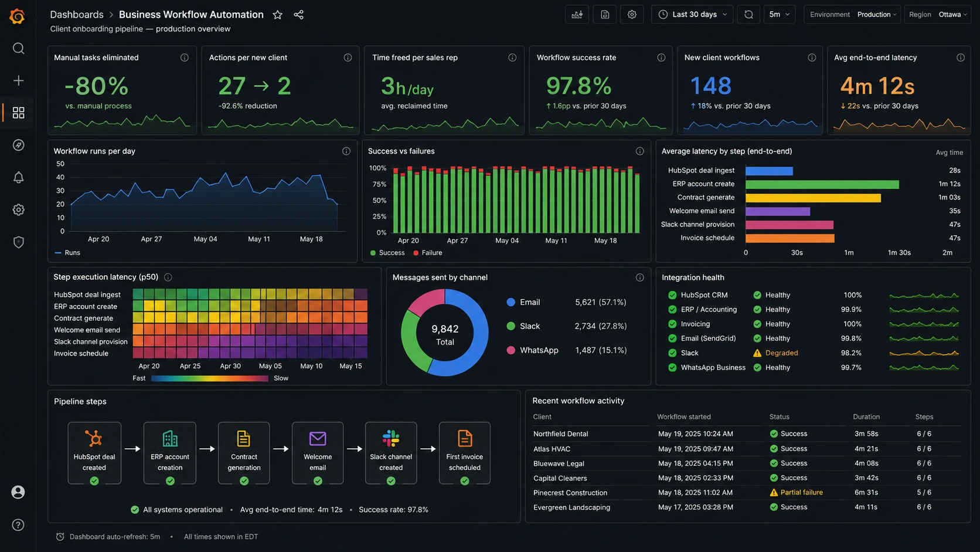The height and width of the screenshot is (552, 980).
Task: Click the Slack Degraded health status
Action: tap(775, 353)
